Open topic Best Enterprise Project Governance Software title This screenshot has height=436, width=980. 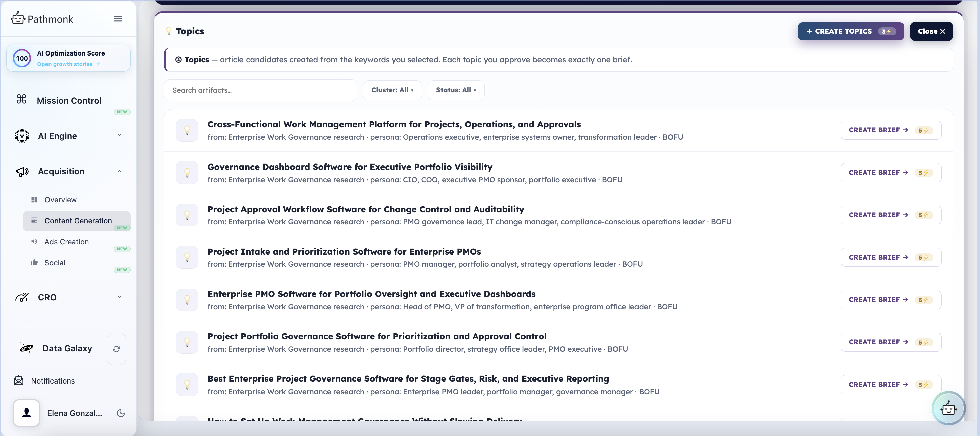(408, 379)
